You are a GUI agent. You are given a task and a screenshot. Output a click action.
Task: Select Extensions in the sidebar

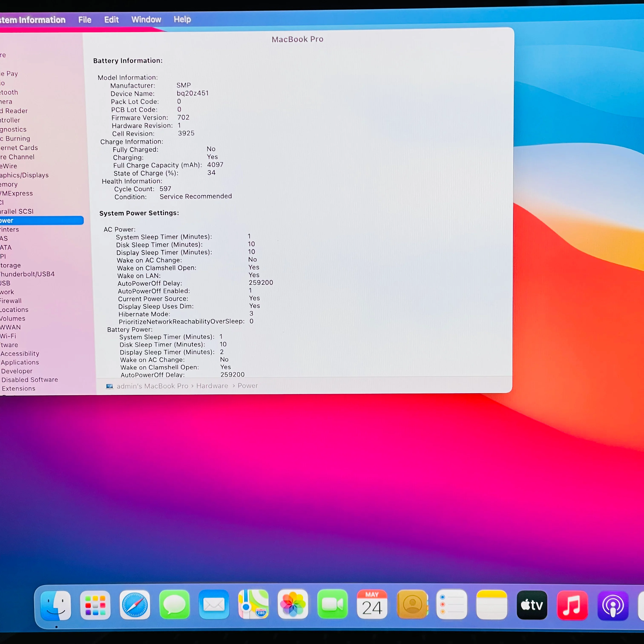click(x=18, y=388)
